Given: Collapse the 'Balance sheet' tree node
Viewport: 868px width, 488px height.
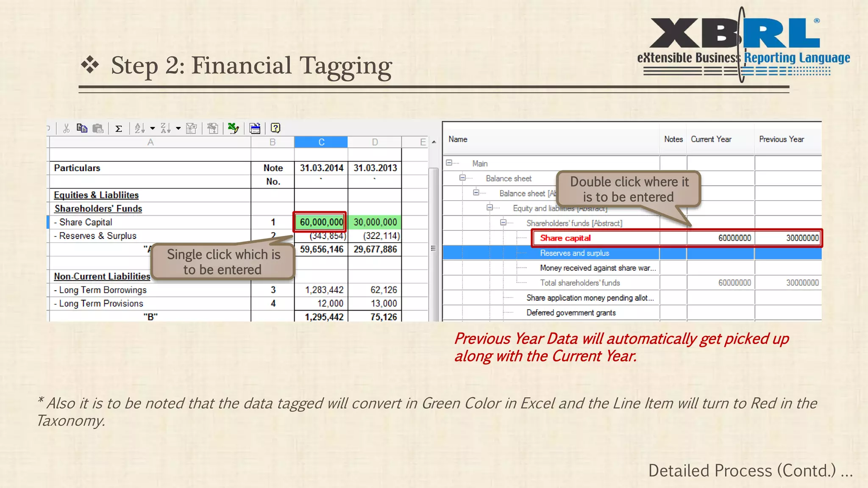Looking at the screenshot, I should coord(462,178).
